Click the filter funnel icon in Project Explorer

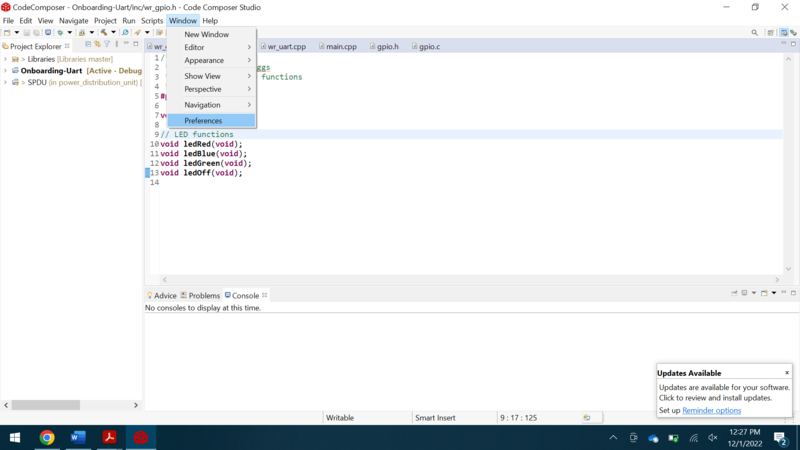tap(107, 45)
